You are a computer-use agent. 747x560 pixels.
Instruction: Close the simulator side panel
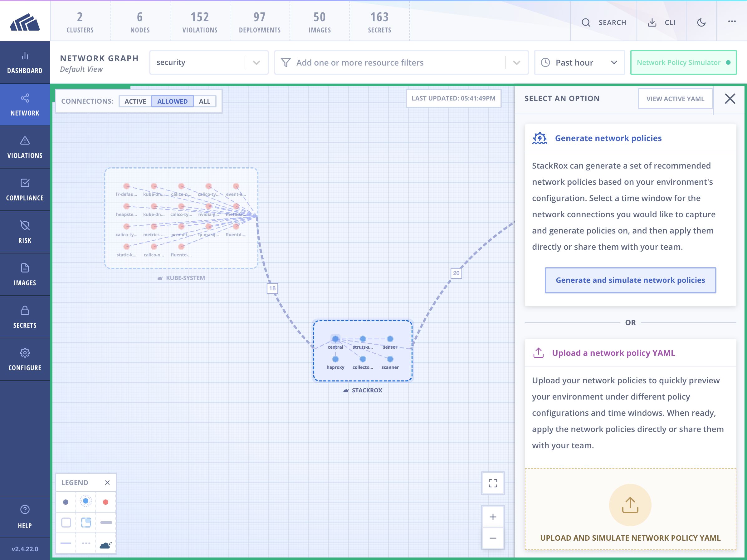point(730,99)
